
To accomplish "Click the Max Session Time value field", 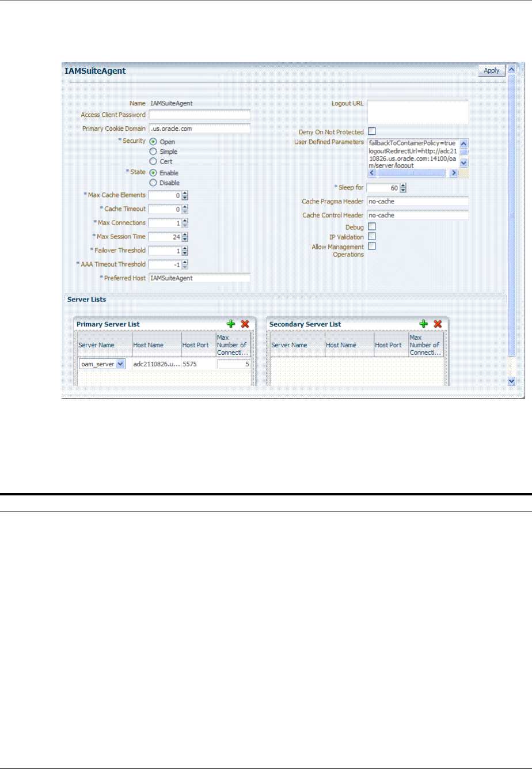I will [165, 237].
